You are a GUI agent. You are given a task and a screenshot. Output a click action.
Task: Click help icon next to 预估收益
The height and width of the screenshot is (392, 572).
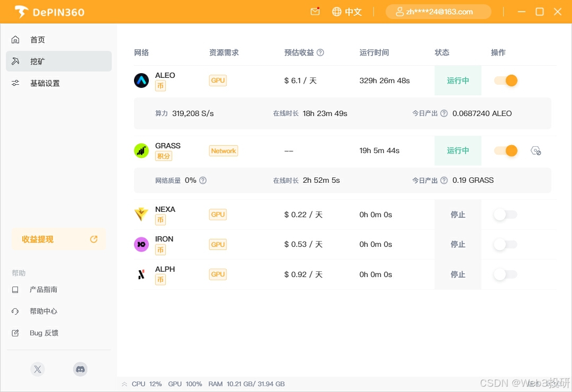pos(320,52)
